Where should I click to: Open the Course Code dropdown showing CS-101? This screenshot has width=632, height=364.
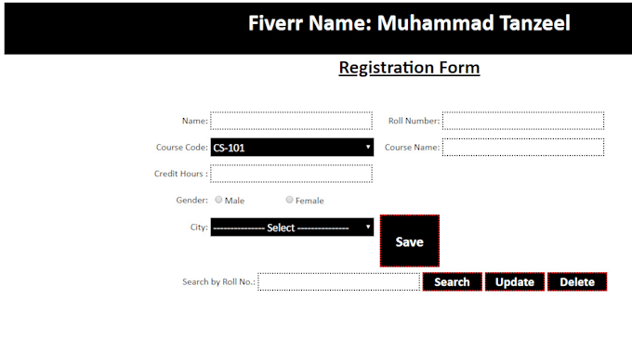pyautogui.click(x=292, y=148)
